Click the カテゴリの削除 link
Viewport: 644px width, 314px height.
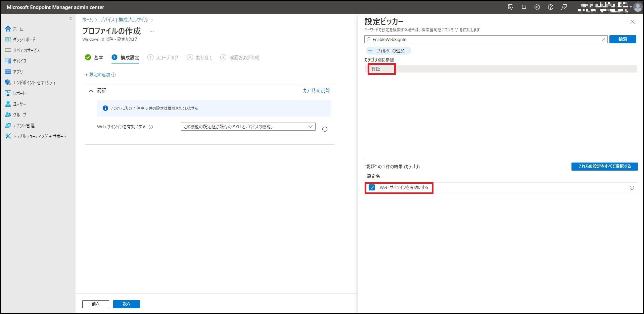pos(316,91)
